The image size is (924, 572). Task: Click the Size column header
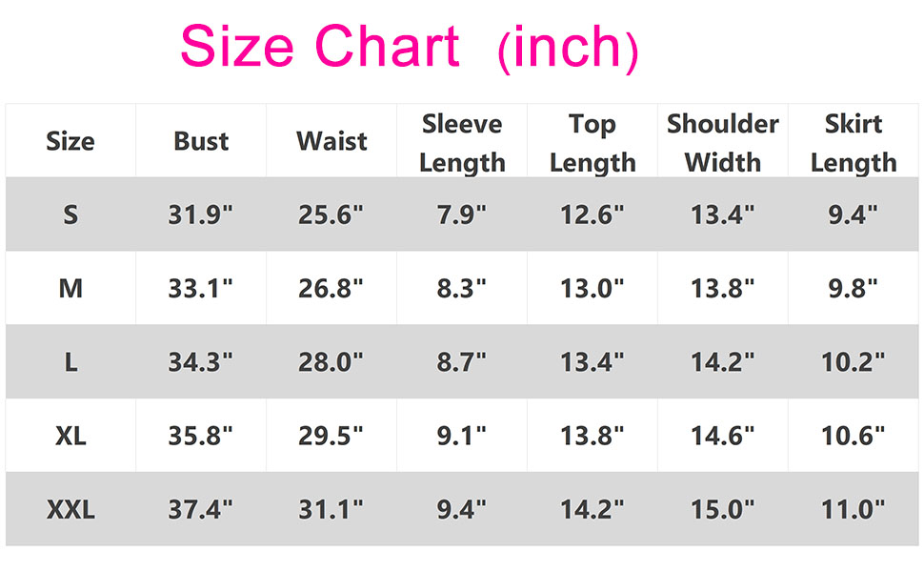tap(70, 141)
